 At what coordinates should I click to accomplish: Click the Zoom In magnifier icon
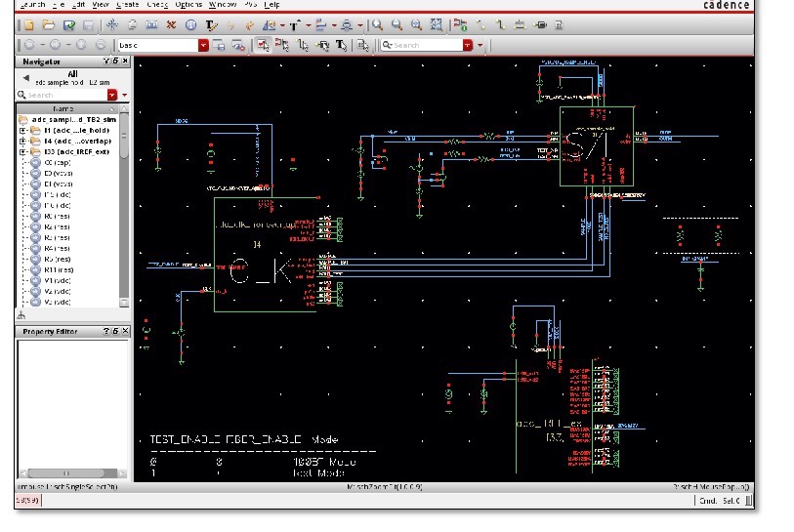click(377, 24)
